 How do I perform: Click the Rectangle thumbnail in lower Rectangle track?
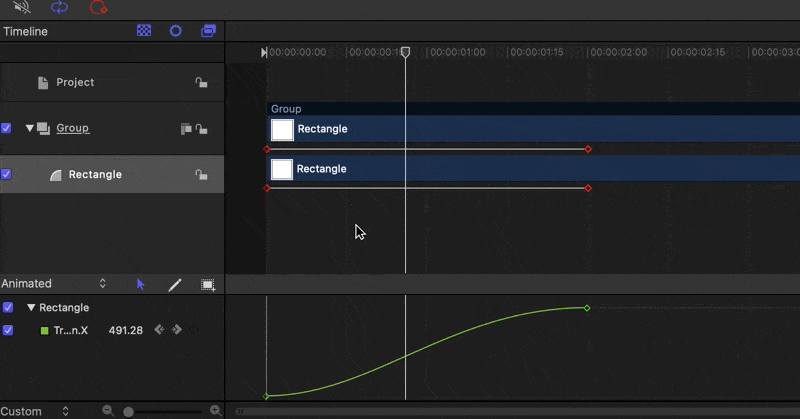click(x=282, y=169)
